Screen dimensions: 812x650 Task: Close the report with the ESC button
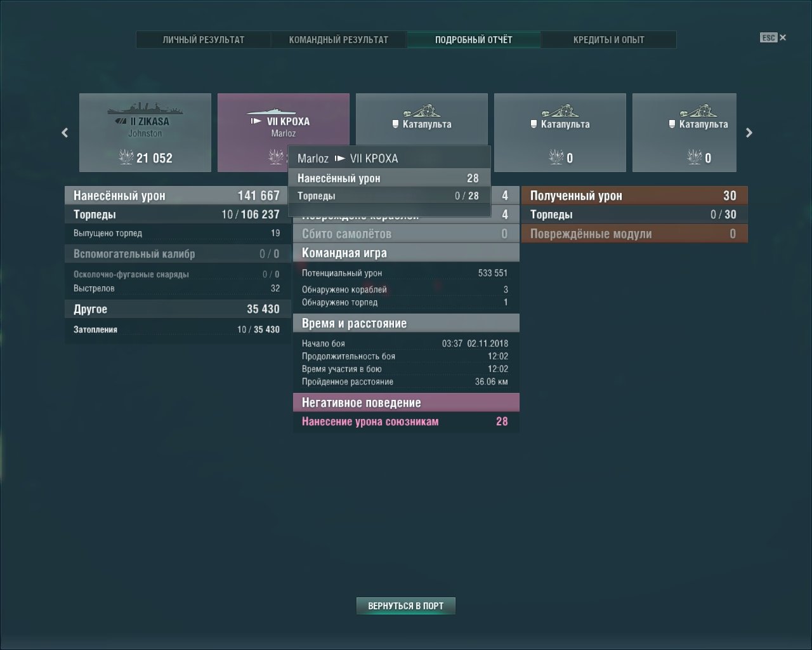[773, 37]
